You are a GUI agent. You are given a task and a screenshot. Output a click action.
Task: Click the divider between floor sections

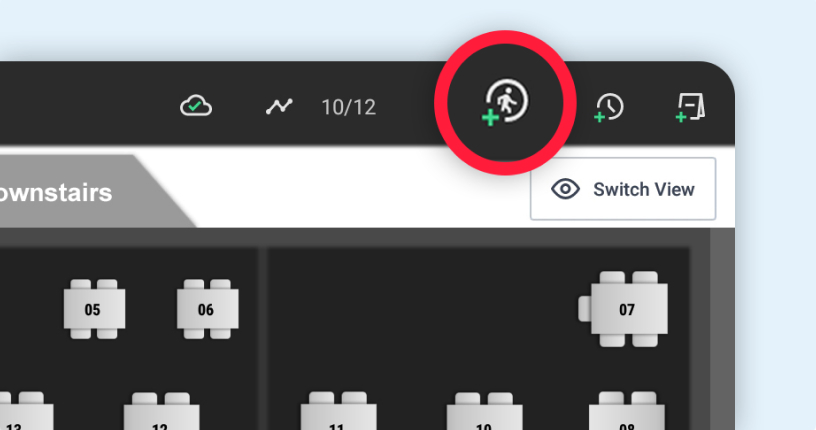[263, 338]
